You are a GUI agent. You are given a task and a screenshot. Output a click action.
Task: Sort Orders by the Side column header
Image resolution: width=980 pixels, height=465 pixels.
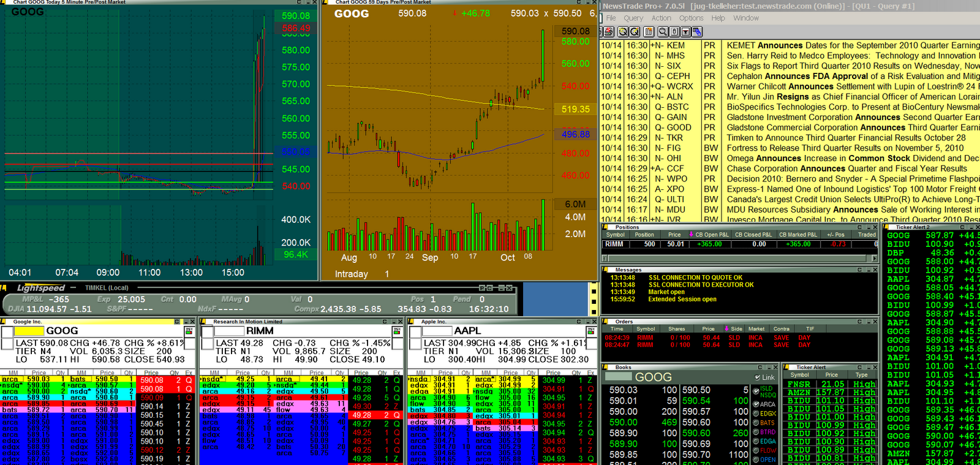pos(734,329)
